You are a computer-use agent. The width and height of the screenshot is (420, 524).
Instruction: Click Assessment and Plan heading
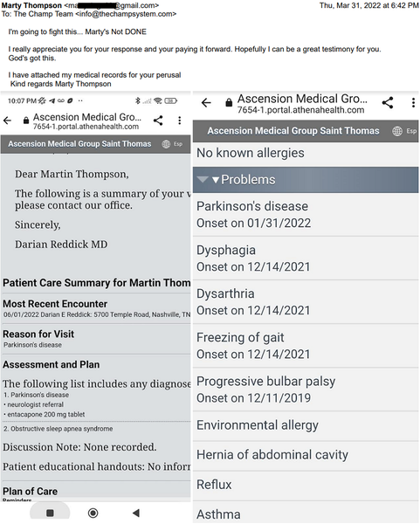tap(52, 364)
